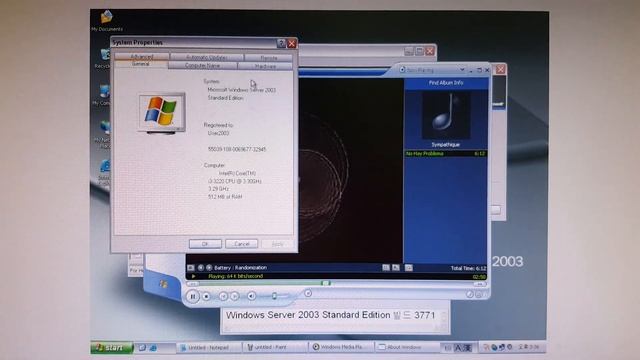640x360 pixels.
Task: Close the System Properties dialog
Action: click(x=291, y=43)
